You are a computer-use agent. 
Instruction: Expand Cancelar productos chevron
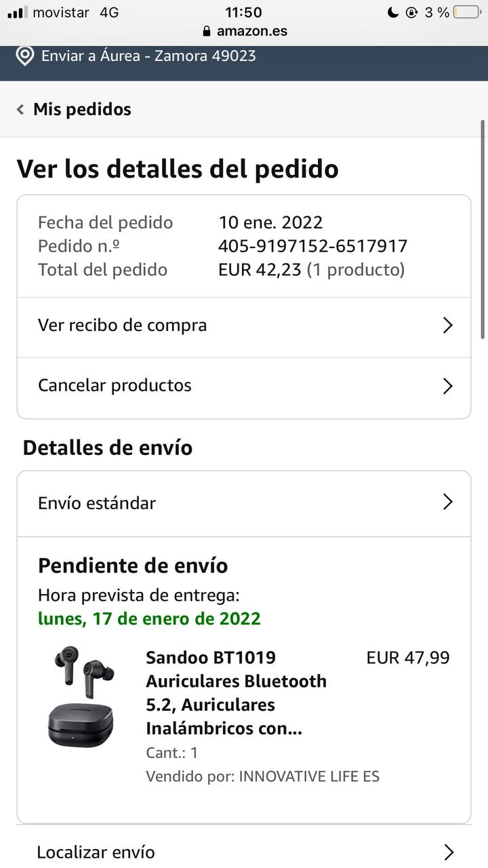click(447, 386)
